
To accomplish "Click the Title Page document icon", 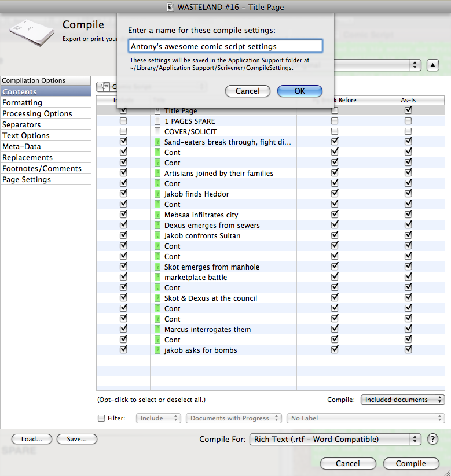I will tap(157, 111).
